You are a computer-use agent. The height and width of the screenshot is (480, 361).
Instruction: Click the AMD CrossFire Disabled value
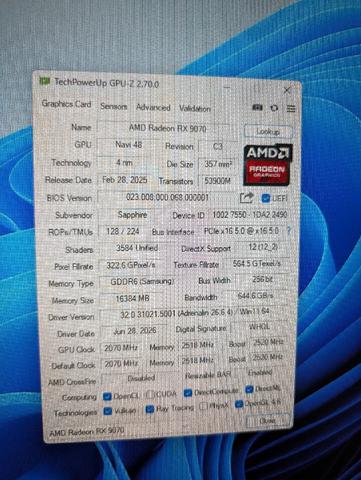coord(141,378)
